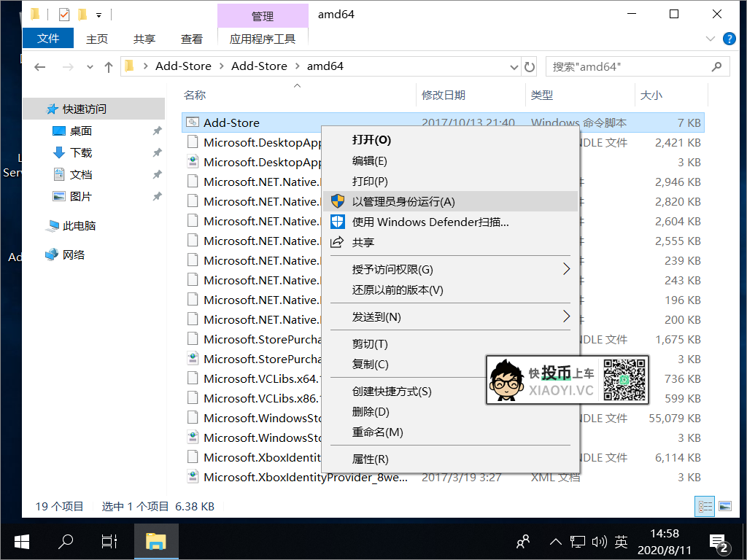
Task: Open the Windows Start menu
Action: coord(22,541)
